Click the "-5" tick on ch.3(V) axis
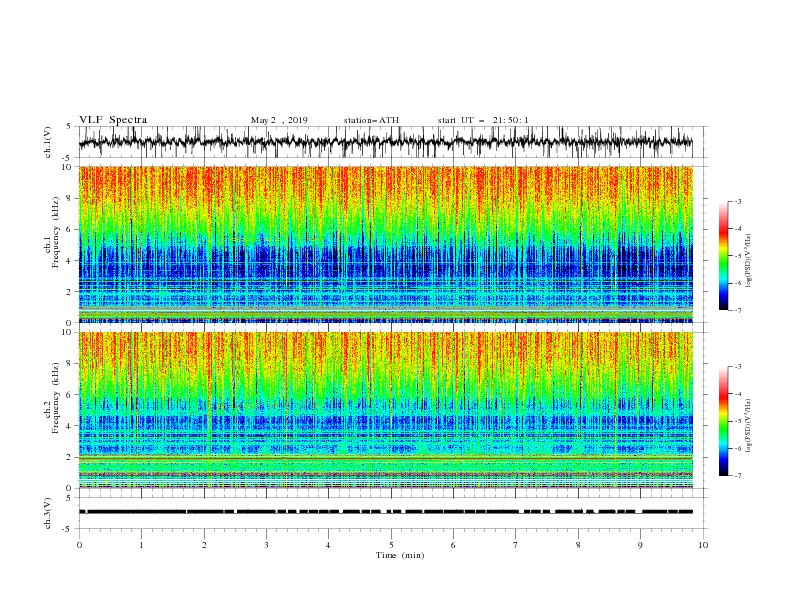The height and width of the screenshot is (612, 792). [68, 529]
